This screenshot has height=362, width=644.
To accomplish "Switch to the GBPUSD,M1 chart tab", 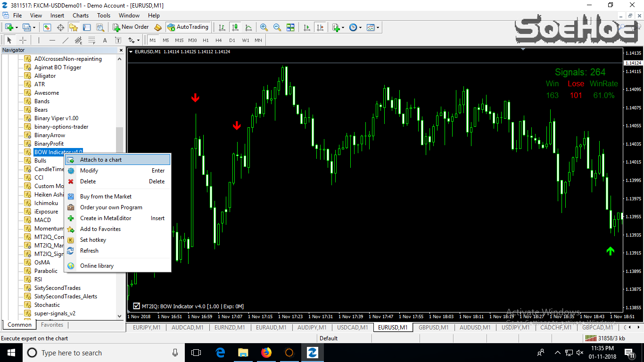I will [433, 327].
